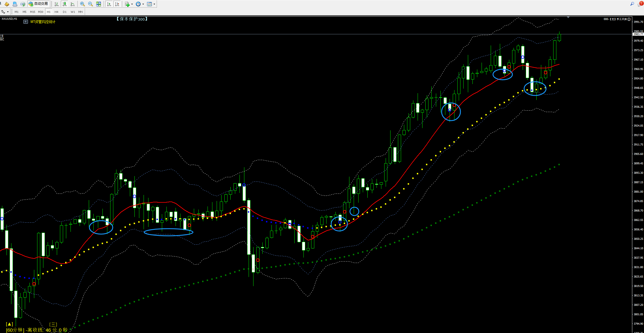Click the yellow market book icon

(7, 4)
